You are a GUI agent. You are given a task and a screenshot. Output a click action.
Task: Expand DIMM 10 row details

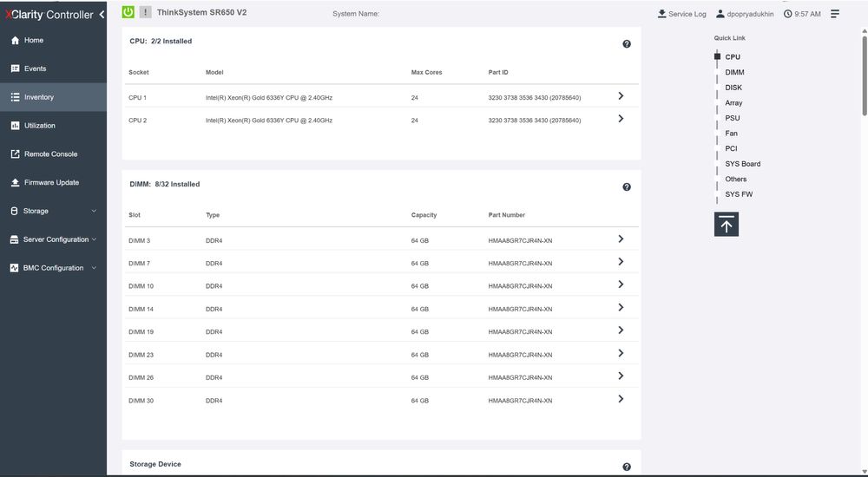click(621, 284)
